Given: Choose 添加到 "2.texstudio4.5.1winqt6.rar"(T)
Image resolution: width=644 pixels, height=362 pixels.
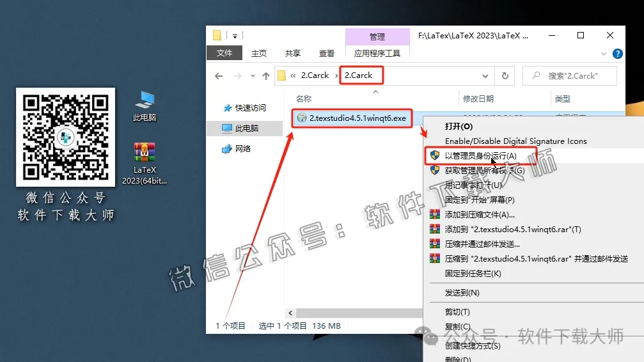Looking at the screenshot, I should (x=512, y=229).
